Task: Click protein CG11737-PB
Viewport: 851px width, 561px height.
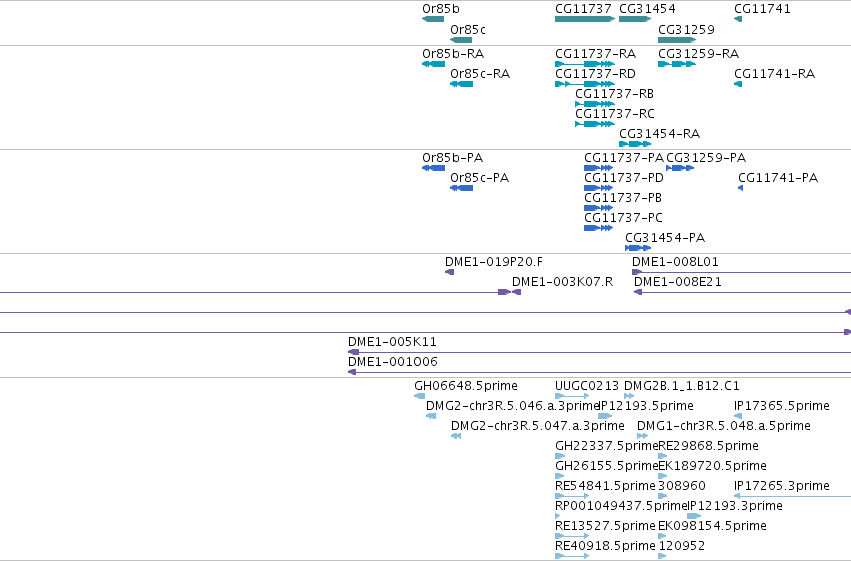Action: [599, 208]
